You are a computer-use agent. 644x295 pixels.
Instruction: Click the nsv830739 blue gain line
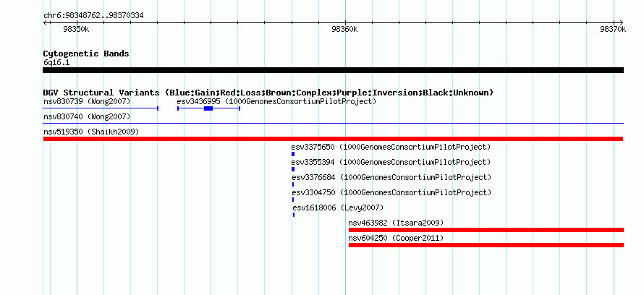[x=101, y=108]
